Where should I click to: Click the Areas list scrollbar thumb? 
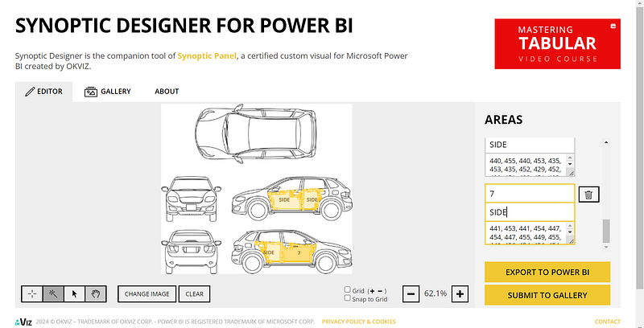(606, 232)
